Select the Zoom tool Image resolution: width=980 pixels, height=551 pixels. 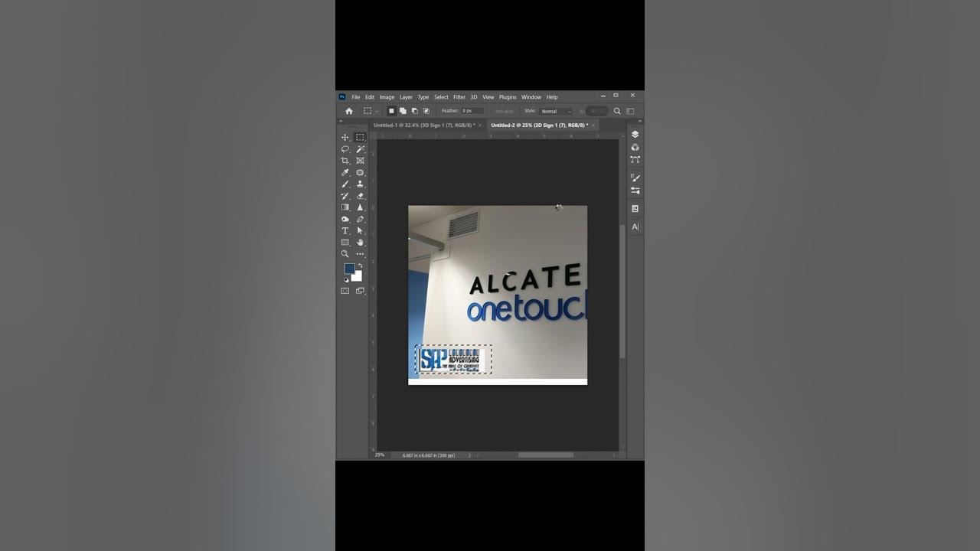click(345, 254)
